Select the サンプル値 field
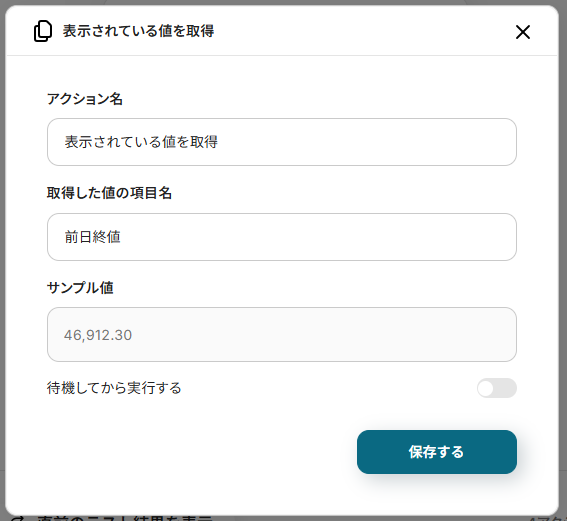This screenshot has height=521, width=567. [x=282, y=334]
